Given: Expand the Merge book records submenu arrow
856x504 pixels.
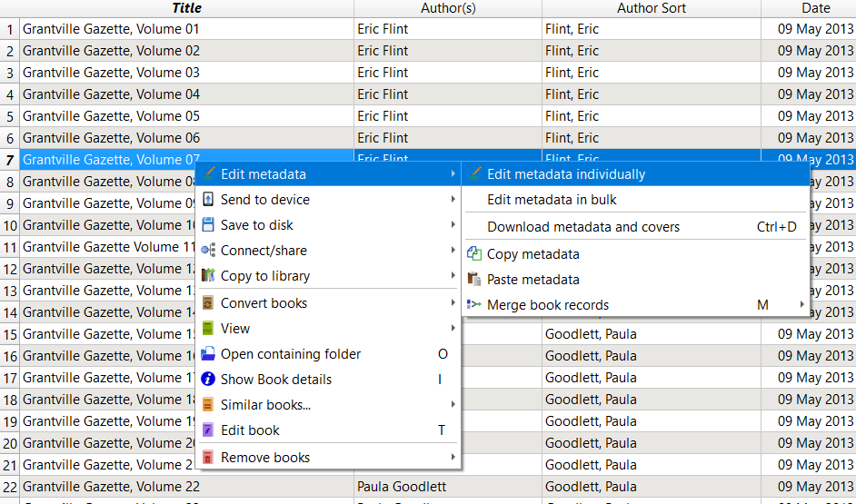Looking at the screenshot, I should 801,305.
